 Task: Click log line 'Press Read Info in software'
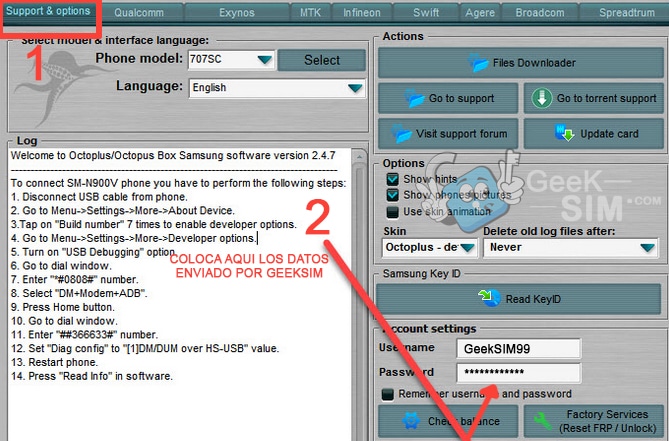click(x=92, y=376)
